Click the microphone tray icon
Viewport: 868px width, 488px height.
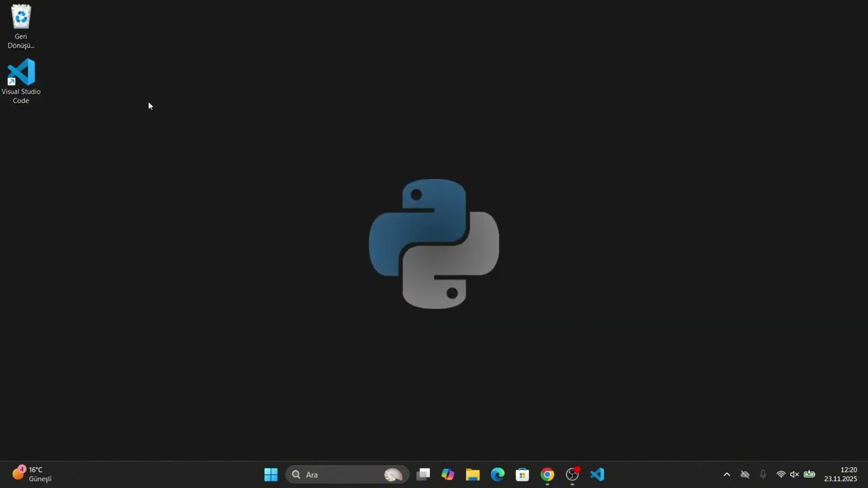[763, 474]
